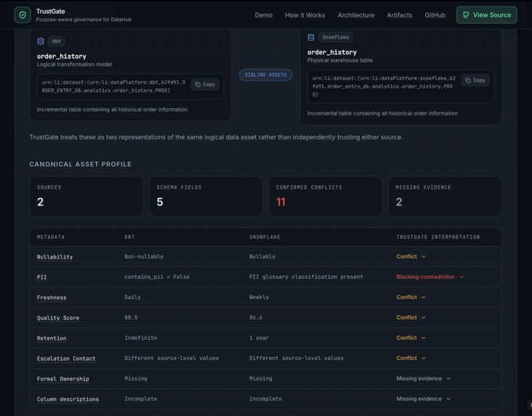This screenshot has height=416, width=532.
Task: Copy the Snowflake dataset URN
Action: [x=475, y=81]
